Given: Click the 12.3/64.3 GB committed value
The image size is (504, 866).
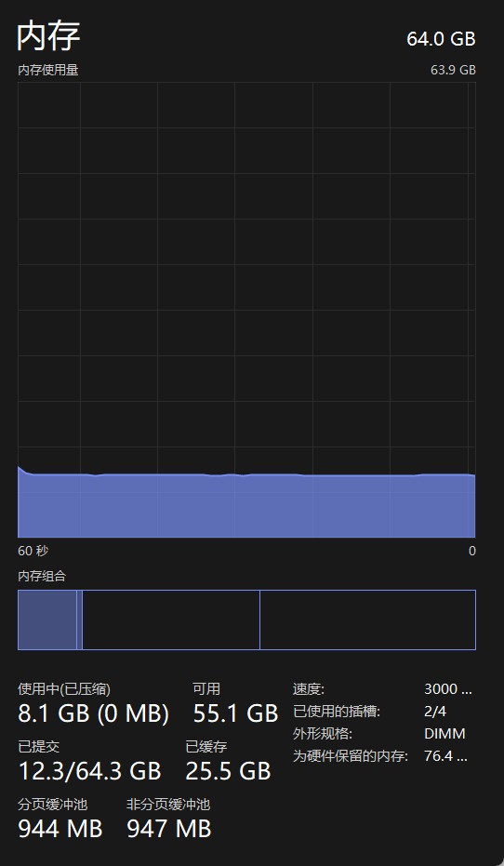Looking at the screenshot, I should 89,771.
